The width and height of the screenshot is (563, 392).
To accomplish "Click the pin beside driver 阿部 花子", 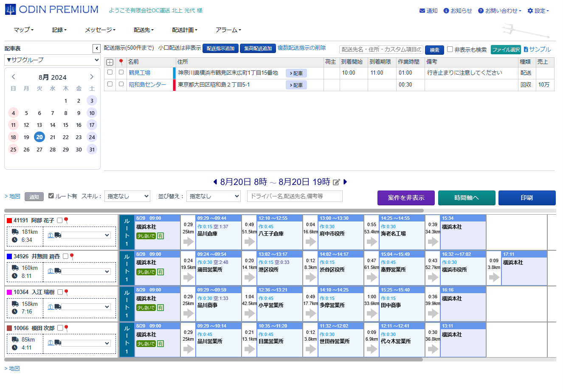I will point(66,221).
